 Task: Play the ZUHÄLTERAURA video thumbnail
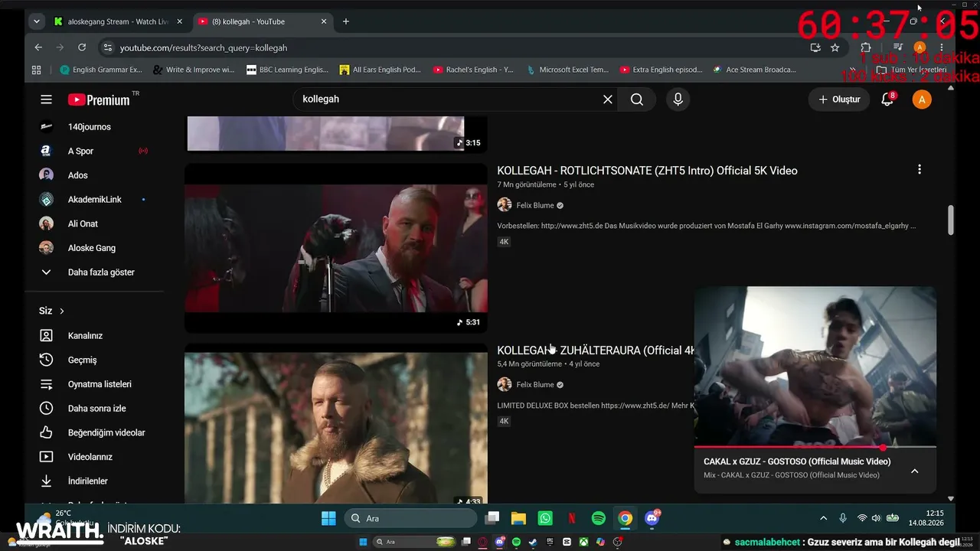(336, 424)
